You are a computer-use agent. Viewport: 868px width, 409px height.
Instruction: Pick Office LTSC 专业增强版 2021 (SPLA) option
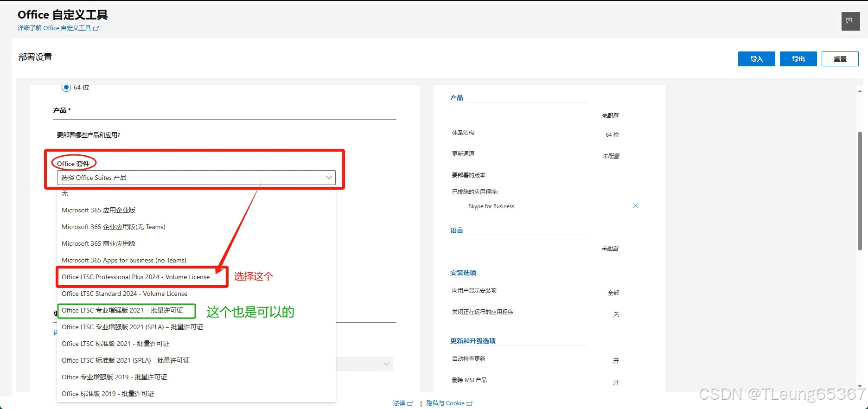[x=196, y=327]
